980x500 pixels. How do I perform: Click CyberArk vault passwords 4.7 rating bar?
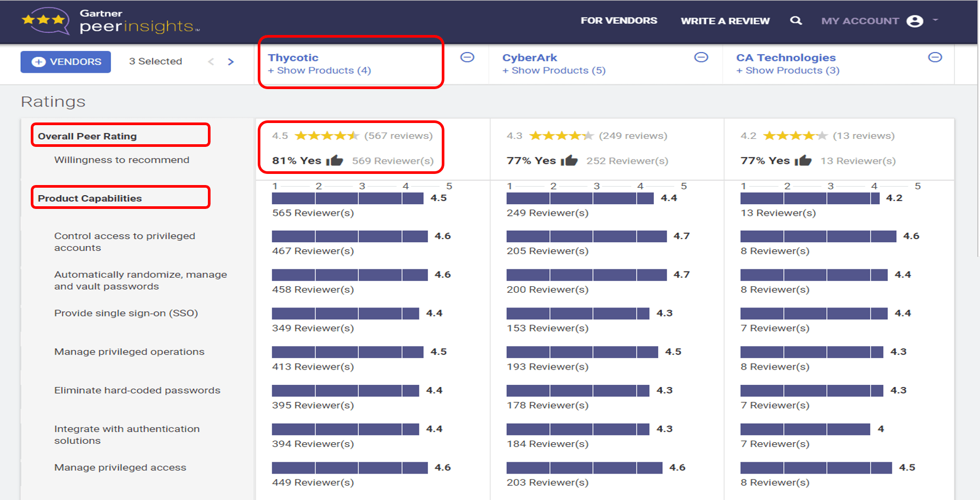pyautogui.click(x=587, y=275)
